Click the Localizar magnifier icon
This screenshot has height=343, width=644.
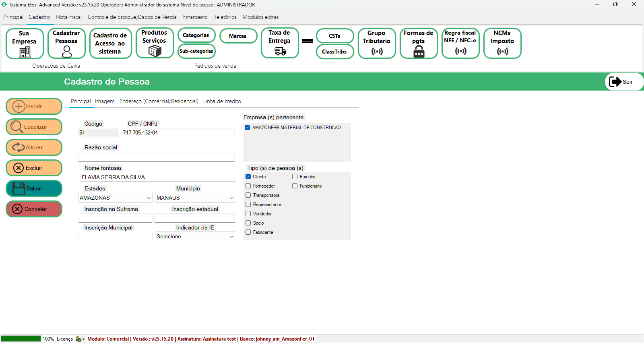point(17,127)
